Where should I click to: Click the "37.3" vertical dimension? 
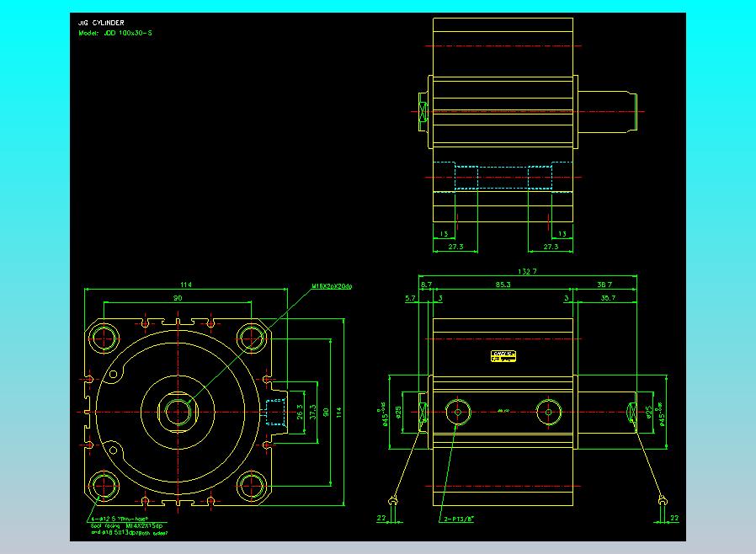(x=313, y=413)
